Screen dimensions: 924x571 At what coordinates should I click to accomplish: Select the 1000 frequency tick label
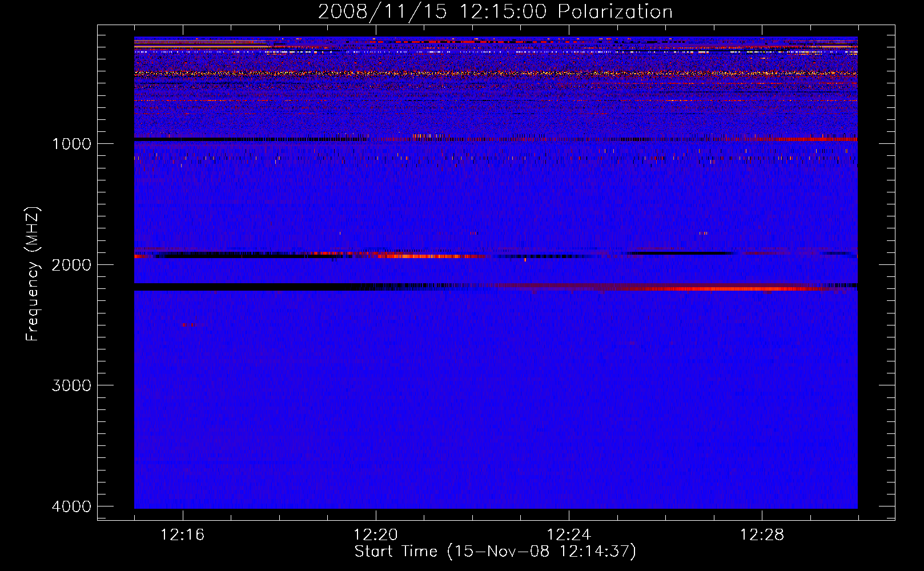pos(71,143)
